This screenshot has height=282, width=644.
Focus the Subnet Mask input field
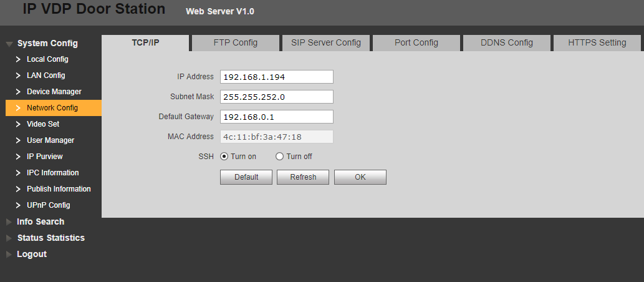click(276, 97)
